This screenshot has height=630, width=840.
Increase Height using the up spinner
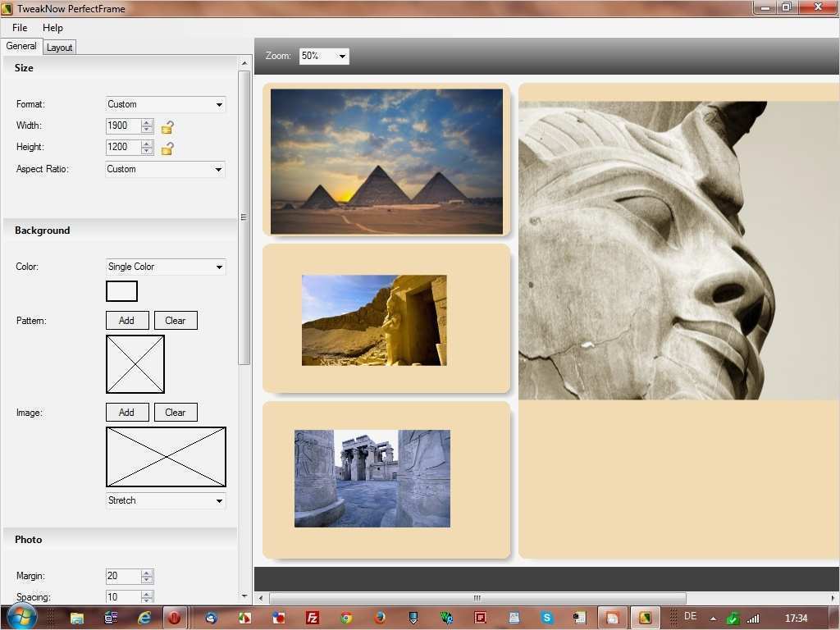coord(148,144)
